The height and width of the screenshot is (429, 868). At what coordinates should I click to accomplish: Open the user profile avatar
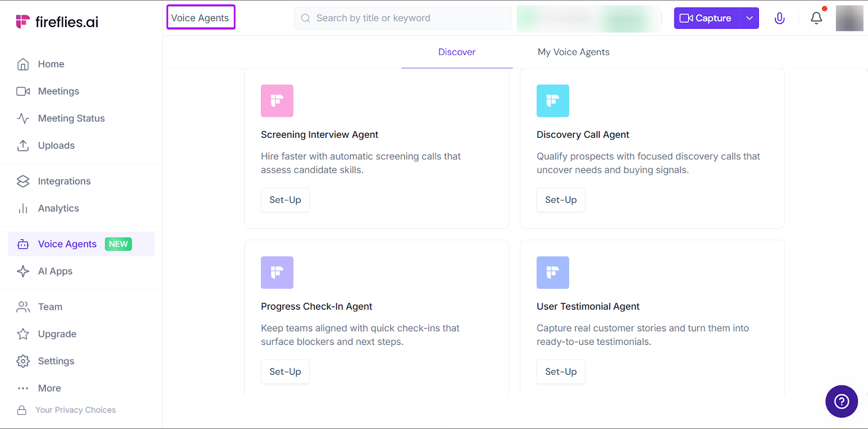850,18
